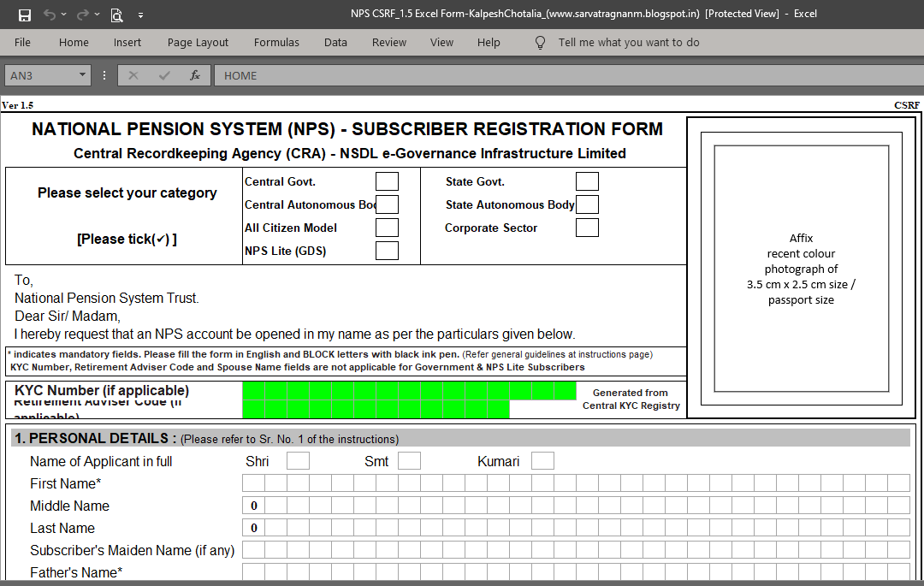Click the Insert Function fx icon
Screen dimensions: 924x586
[194, 75]
